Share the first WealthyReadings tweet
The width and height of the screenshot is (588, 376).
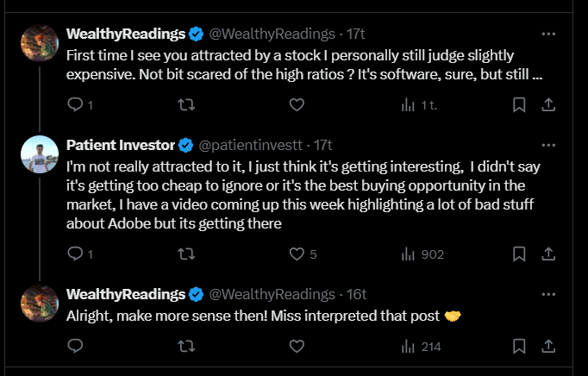point(548,104)
